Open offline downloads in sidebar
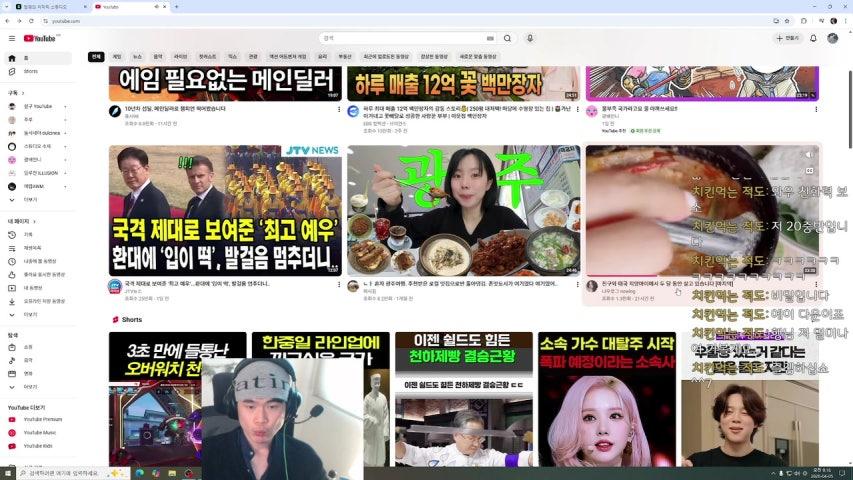Screen dimensions: 853x480 click(x=38, y=301)
